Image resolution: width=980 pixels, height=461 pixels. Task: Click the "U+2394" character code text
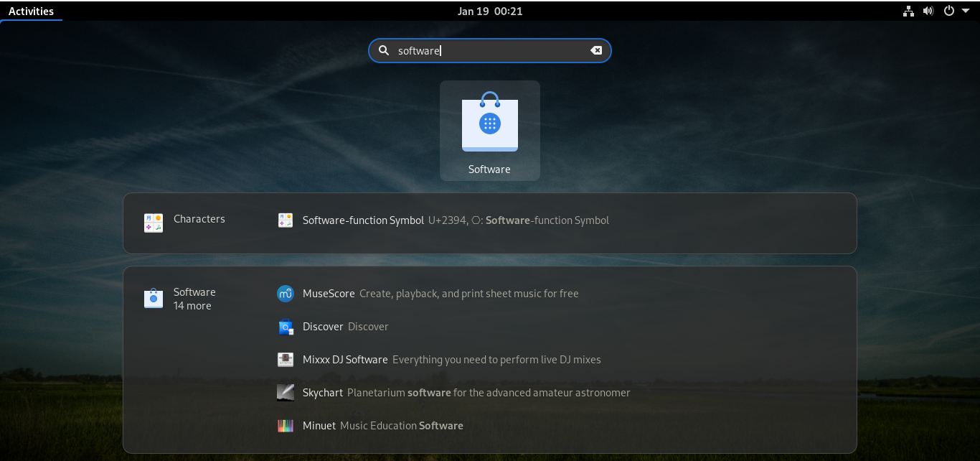448,220
